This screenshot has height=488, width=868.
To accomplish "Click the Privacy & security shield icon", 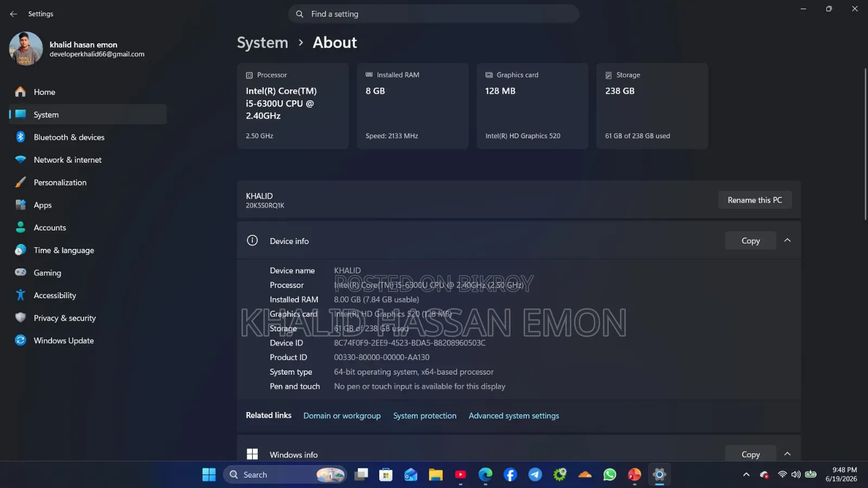I will [x=21, y=318].
